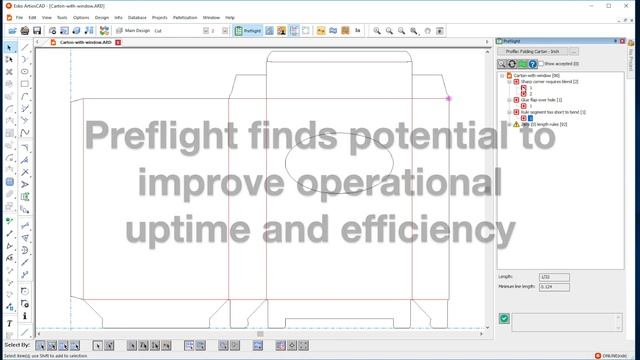Screen dimensions: 640x360
Task: Open the Database menu
Action: [137, 18]
